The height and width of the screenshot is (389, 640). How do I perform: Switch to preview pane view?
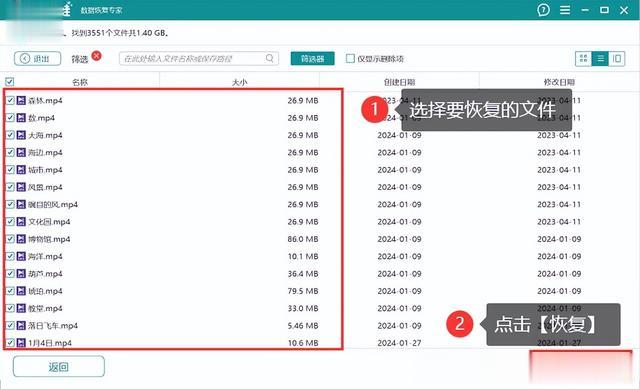point(617,59)
